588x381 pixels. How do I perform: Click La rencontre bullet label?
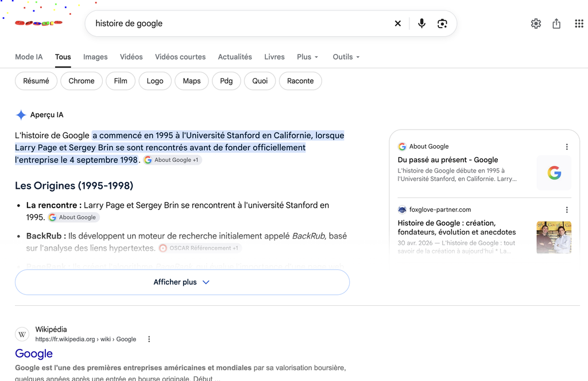pos(54,205)
